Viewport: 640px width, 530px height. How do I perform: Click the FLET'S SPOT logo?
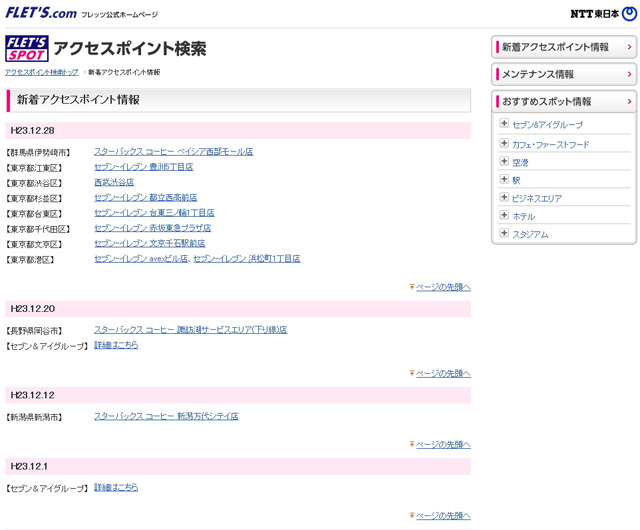(x=27, y=49)
